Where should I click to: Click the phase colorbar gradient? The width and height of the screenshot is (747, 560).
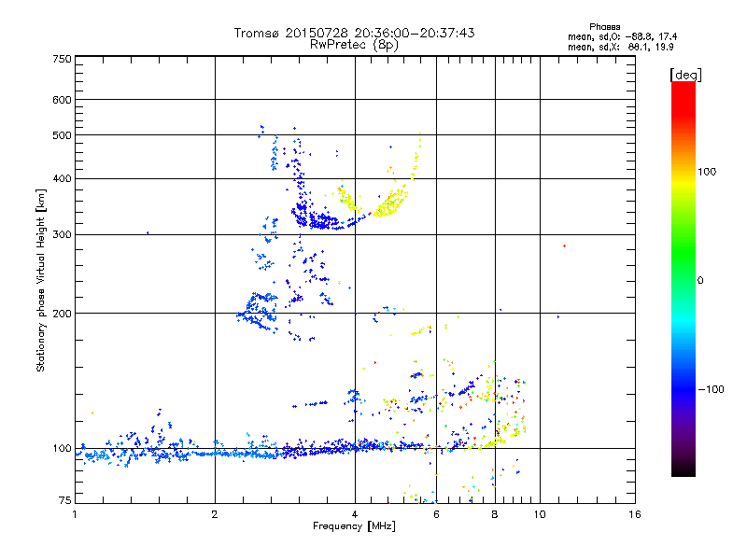pyautogui.click(x=684, y=279)
